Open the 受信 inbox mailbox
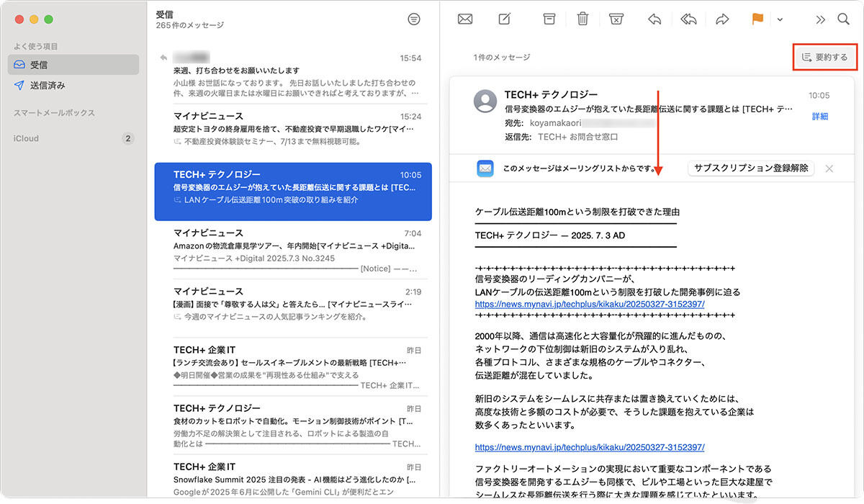The width and height of the screenshot is (864, 504). 73,65
